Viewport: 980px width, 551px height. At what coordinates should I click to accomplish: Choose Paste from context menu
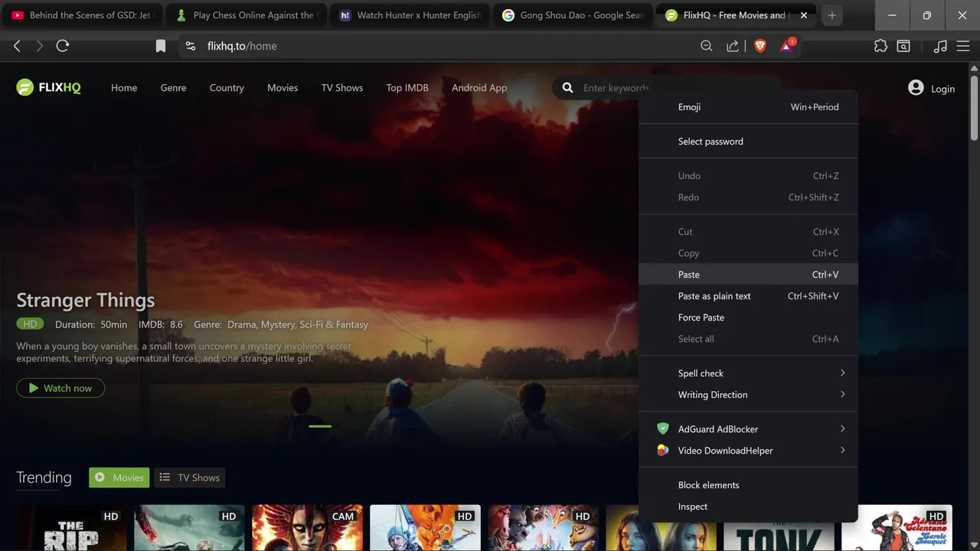click(x=749, y=275)
